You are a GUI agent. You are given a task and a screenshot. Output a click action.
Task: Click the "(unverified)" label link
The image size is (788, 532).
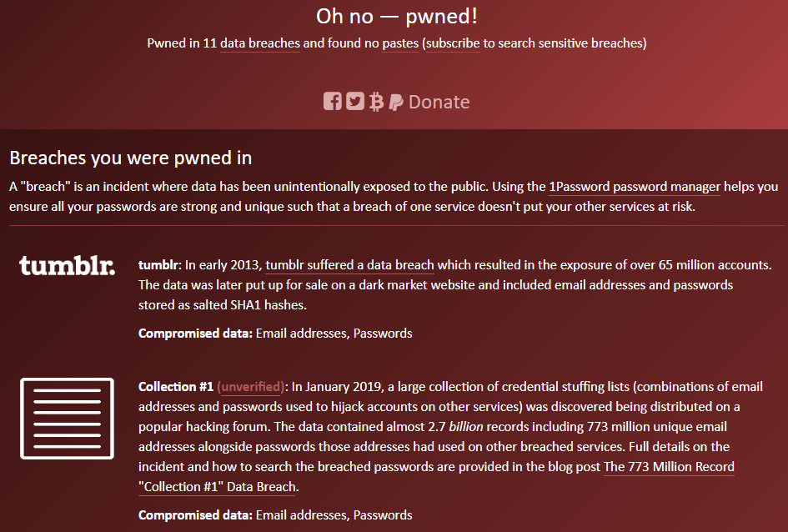251,387
